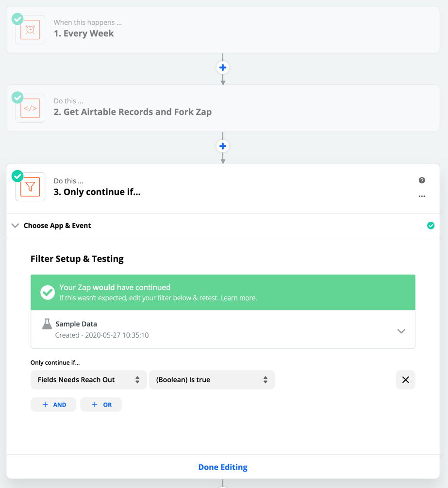
Task: Open the Every Week schedule trigger icon
Action: (30, 30)
